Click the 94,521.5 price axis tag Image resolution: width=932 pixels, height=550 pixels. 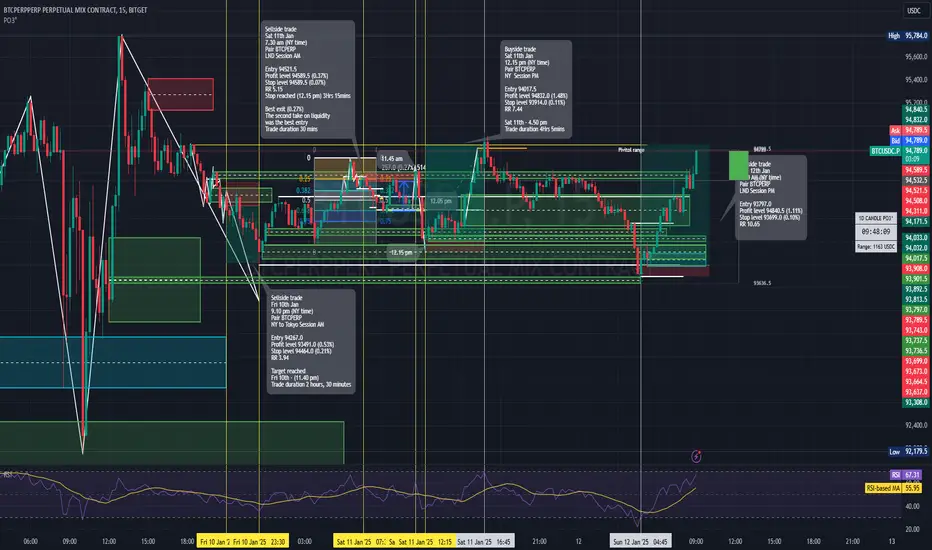click(916, 191)
